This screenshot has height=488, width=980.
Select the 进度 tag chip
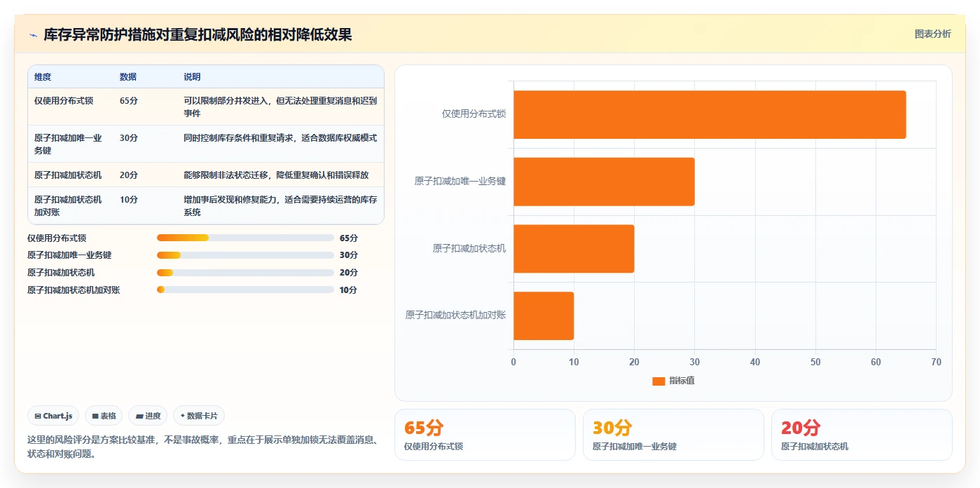tap(148, 416)
